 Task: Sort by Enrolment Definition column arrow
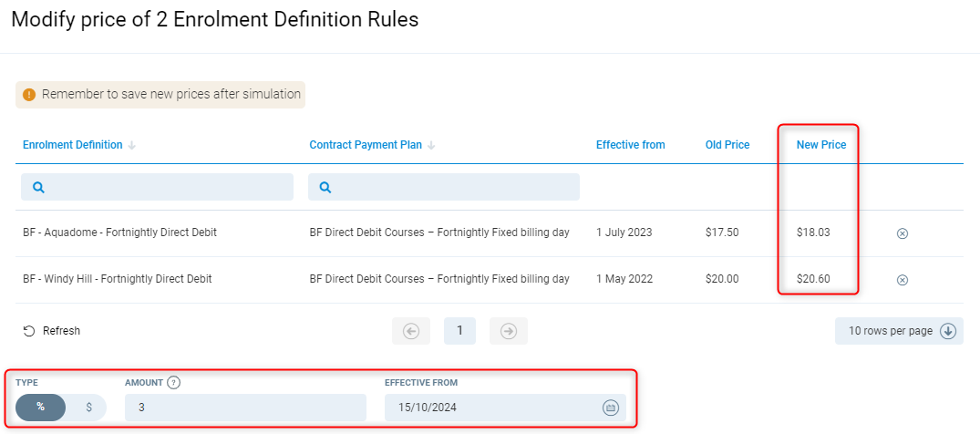click(x=132, y=145)
